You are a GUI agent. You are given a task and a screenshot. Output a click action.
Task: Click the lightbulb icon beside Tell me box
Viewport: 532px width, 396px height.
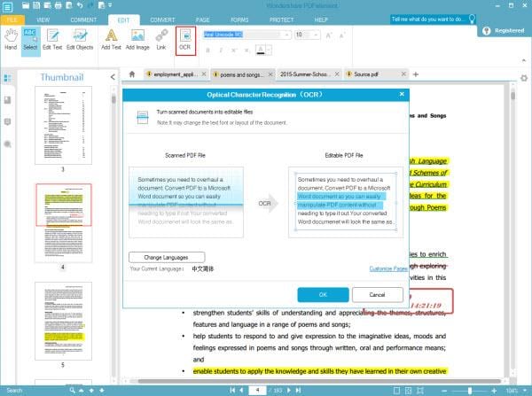click(x=472, y=19)
